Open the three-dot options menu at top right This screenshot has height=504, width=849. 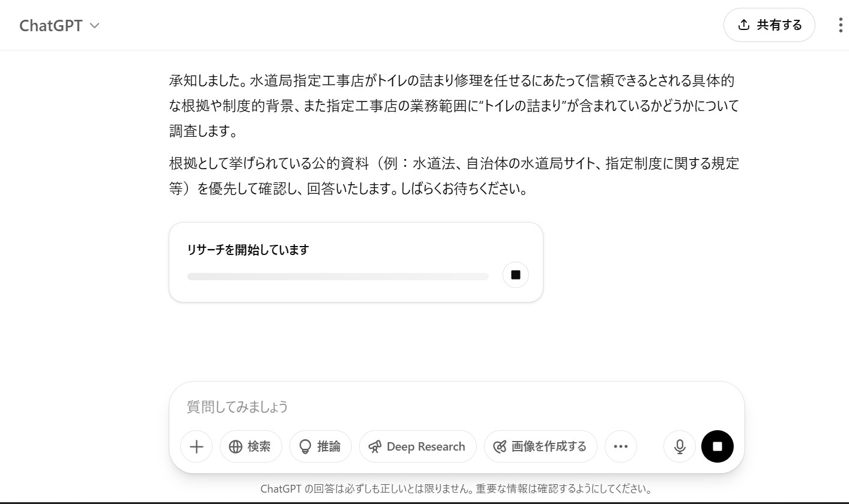(840, 25)
